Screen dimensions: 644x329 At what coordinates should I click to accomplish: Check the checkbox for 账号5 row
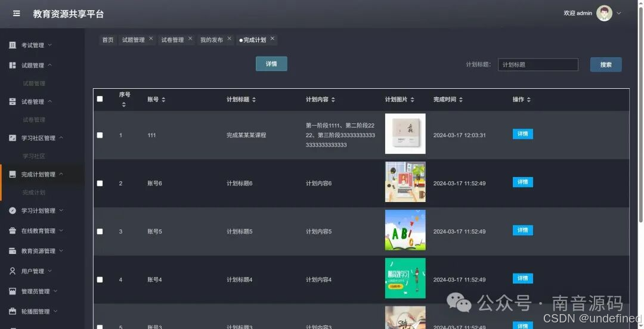(100, 231)
